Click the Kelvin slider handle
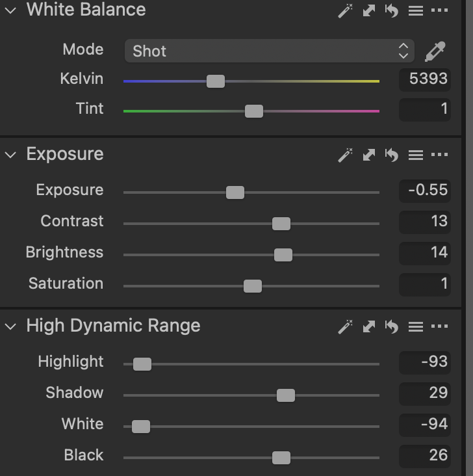 (x=216, y=81)
